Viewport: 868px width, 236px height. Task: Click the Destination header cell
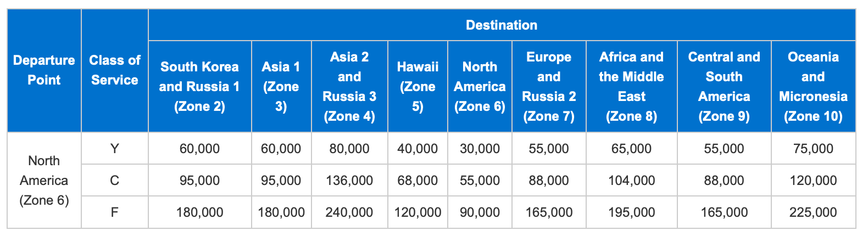tap(501, 25)
